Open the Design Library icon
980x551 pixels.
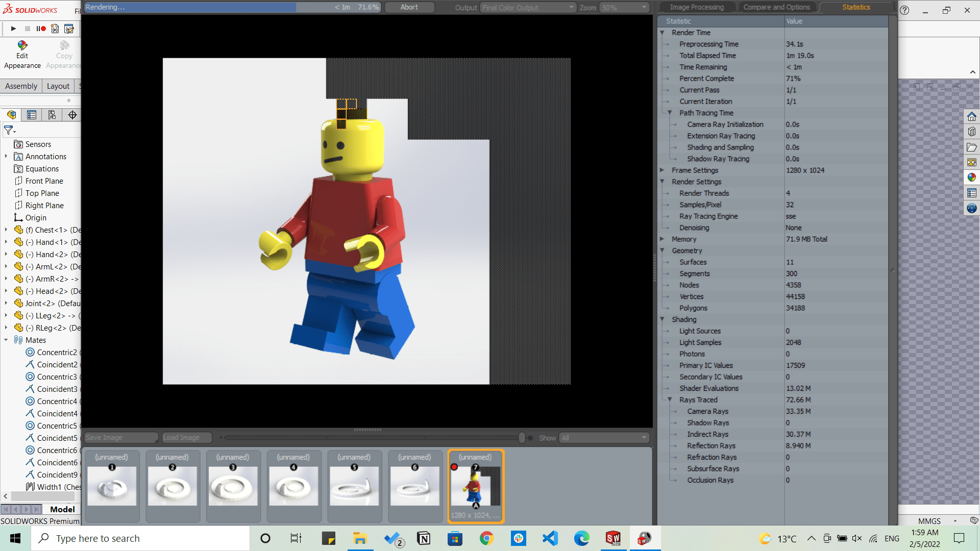(x=971, y=132)
